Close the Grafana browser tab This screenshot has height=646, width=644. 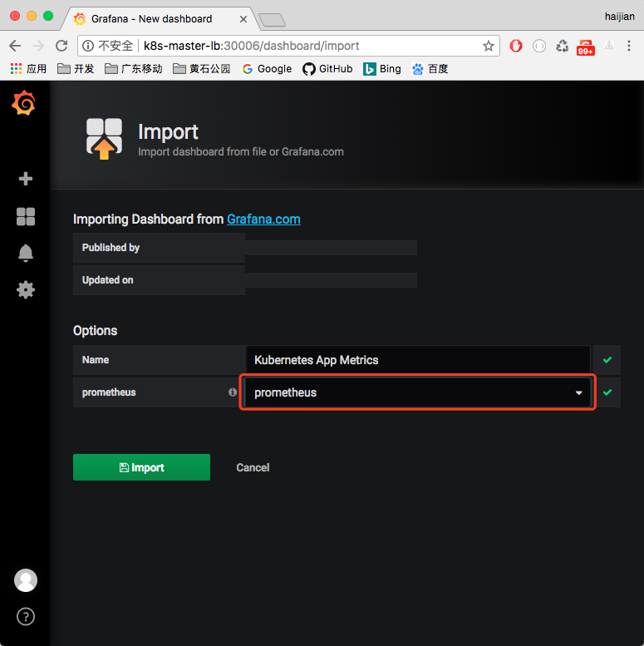[243, 19]
